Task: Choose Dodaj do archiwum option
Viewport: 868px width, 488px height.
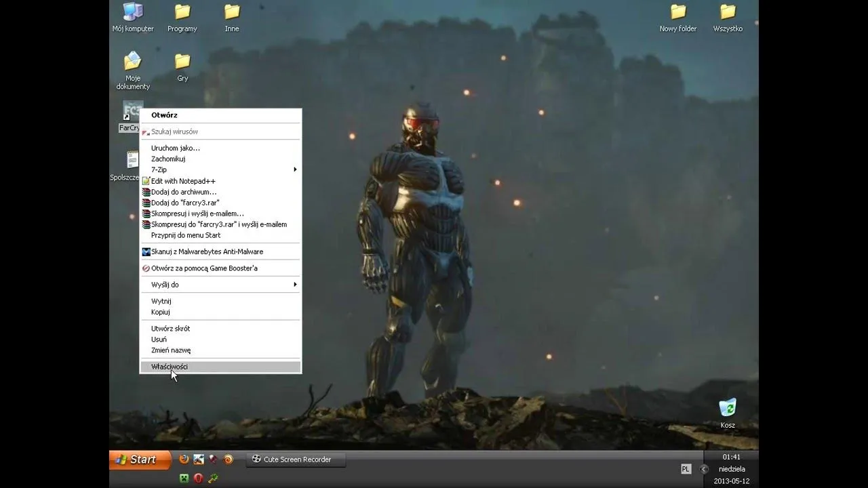Action: [184, 192]
